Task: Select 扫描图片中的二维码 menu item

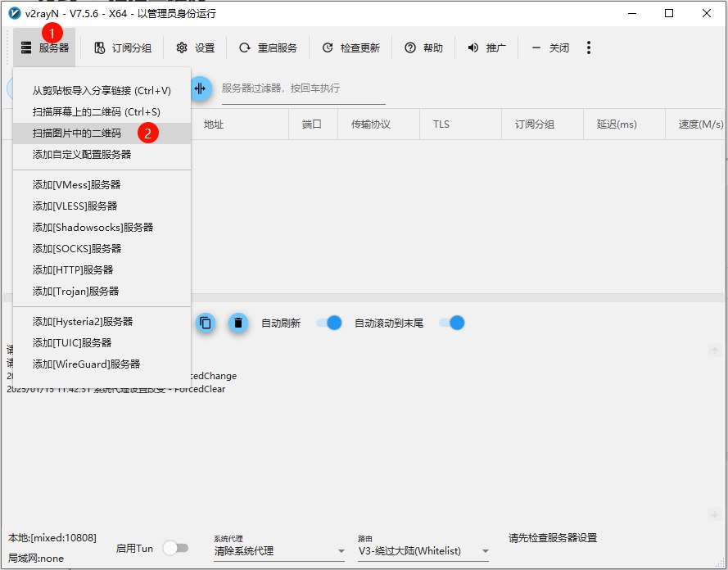Action: tap(76, 133)
